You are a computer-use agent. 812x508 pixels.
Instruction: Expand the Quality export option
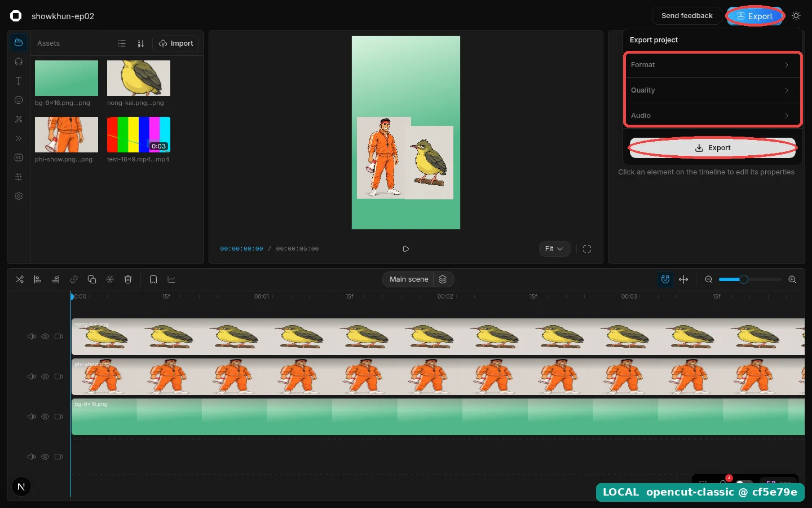(712, 90)
